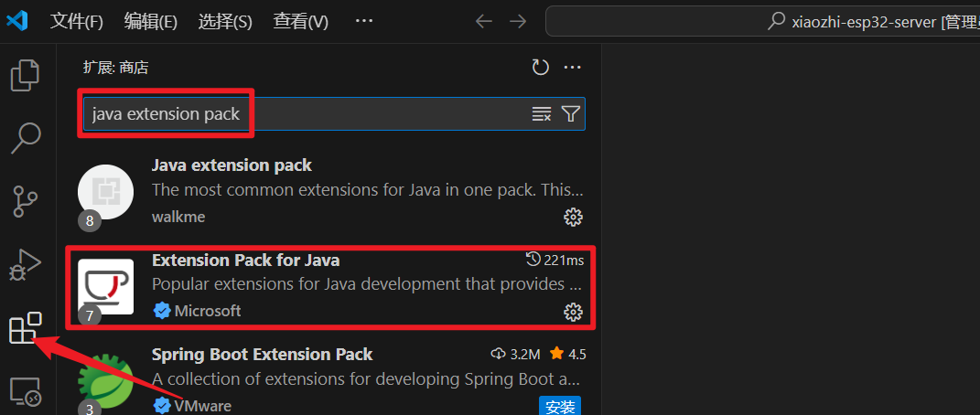The image size is (980, 415).
Task: Go back in navigation history
Action: (484, 21)
